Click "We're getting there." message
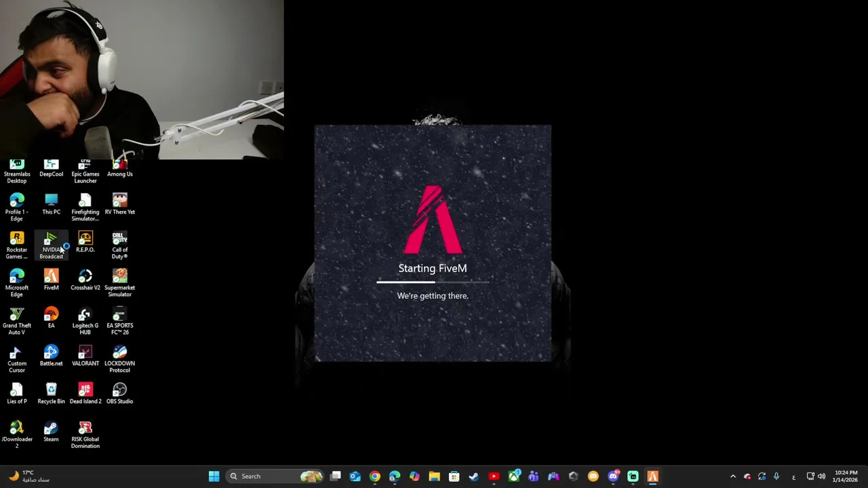 pos(433,296)
